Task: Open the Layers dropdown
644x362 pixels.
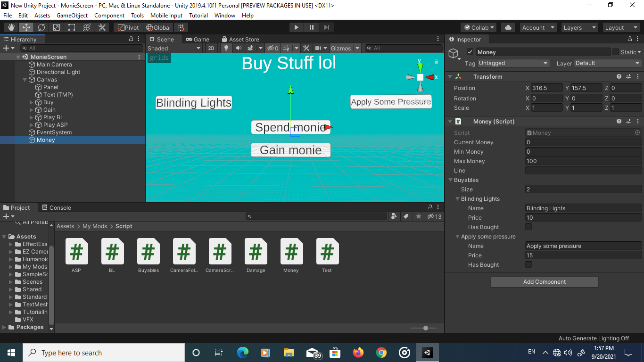Action: [579, 27]
